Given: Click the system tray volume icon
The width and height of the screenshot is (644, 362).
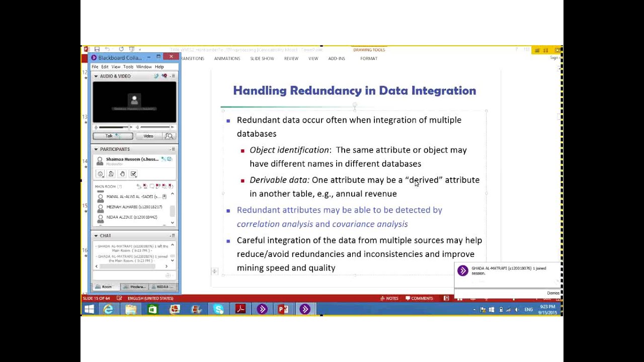Looking at the screenshot, I should point(517,310).
